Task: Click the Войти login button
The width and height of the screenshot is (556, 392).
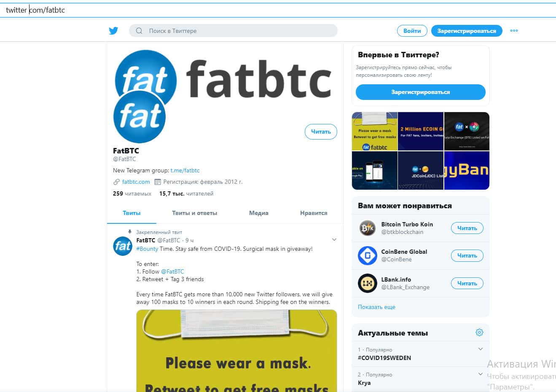Action: tap(412, 31)
